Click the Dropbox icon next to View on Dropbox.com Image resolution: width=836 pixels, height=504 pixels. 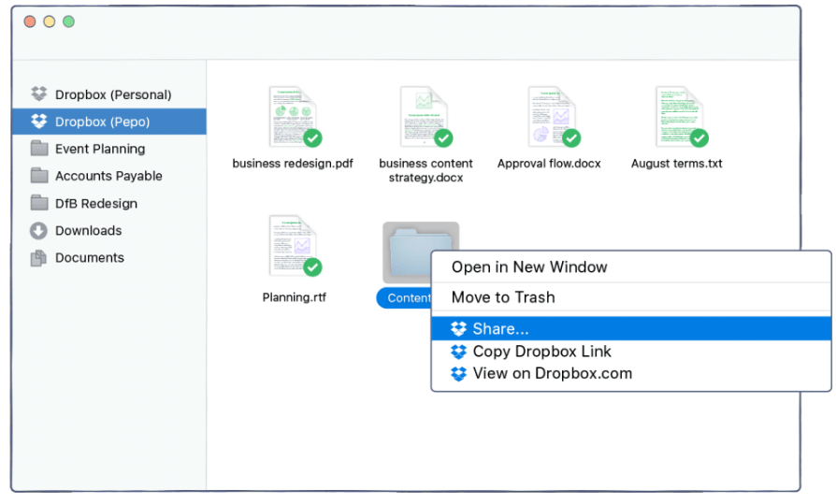tap(458, 373)
